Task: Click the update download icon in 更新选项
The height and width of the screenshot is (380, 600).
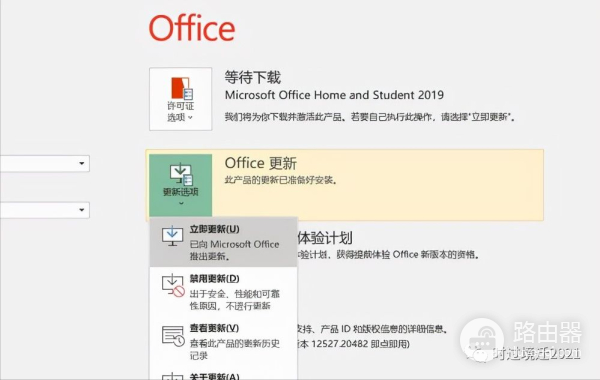Action: coord(181,174)
